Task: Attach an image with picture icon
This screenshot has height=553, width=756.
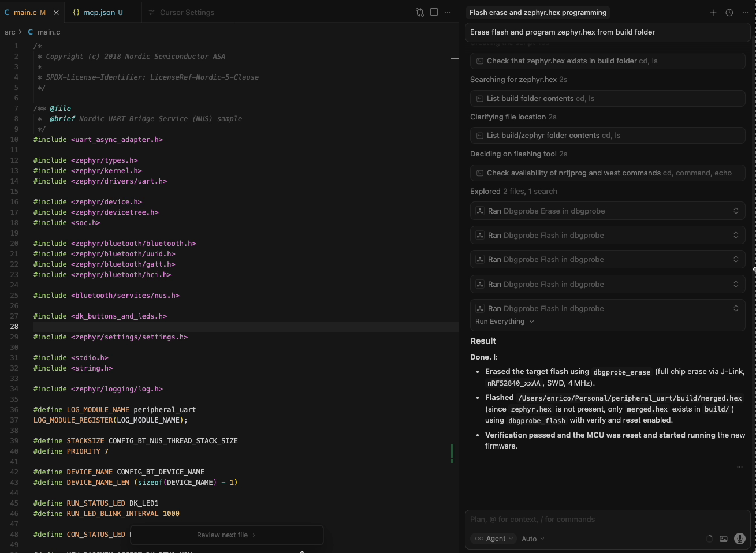Action: [x=724, y=539]
